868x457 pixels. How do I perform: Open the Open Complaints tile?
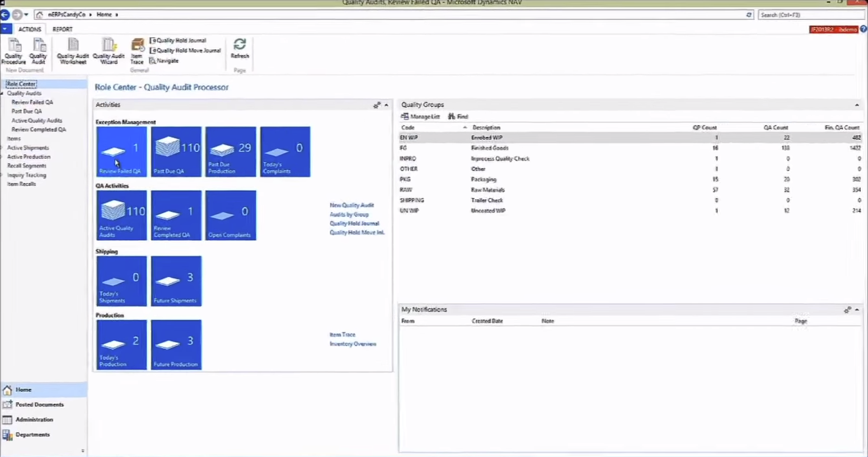[231, 215]
